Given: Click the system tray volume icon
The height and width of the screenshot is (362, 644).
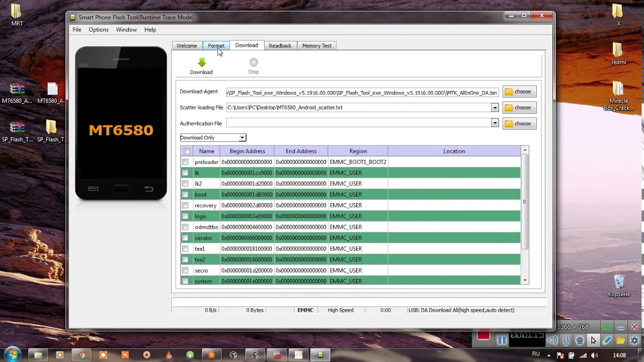Looking at the screenshot, I should (x=594, y=355).
